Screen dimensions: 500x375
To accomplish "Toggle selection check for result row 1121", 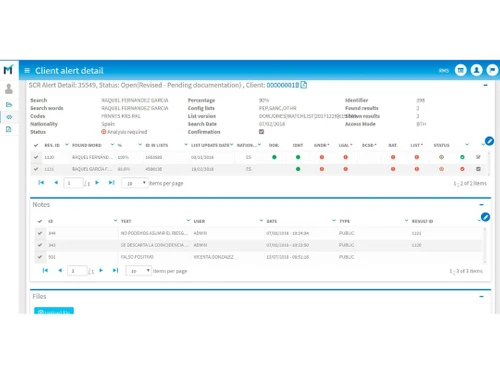I will point(36,169).
